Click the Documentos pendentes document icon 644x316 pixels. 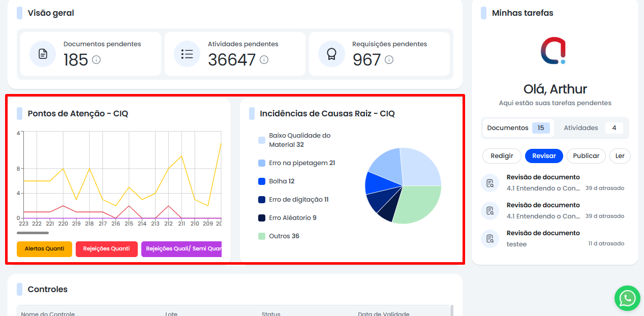pyautogui.click(x=43, y=54)
